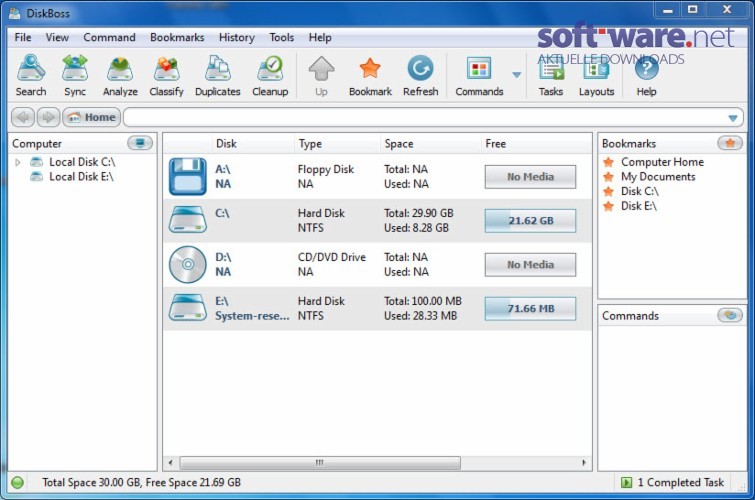Open the Help menu
755x500 pixels.
[320, 37]
